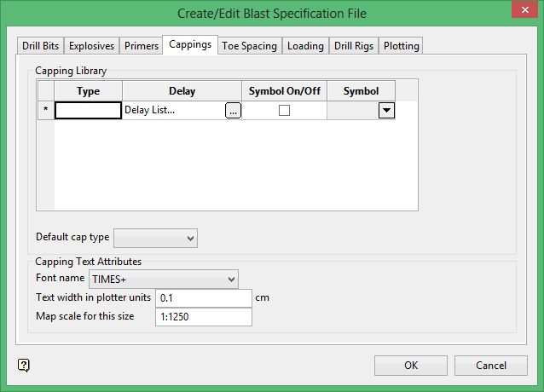544x392 pixels.
Task: Switch to the Drill Bits tab
Action: click(x=41, y=46)
